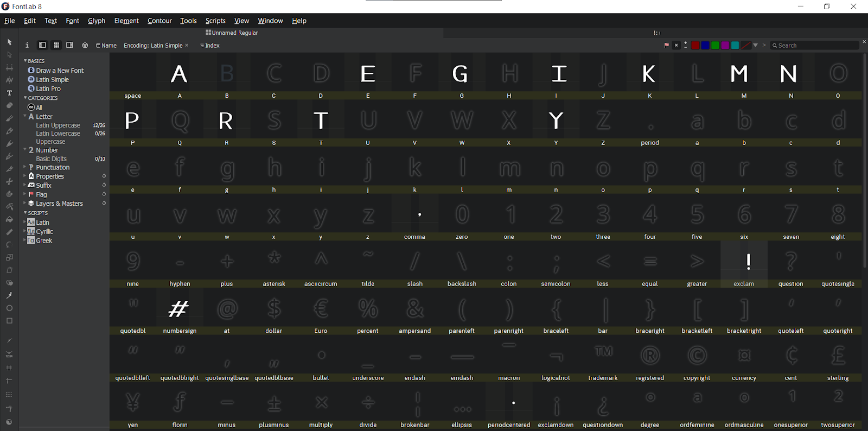
Task: Click the Font window vertical scrollbar
Action: [x=865, y=160]
